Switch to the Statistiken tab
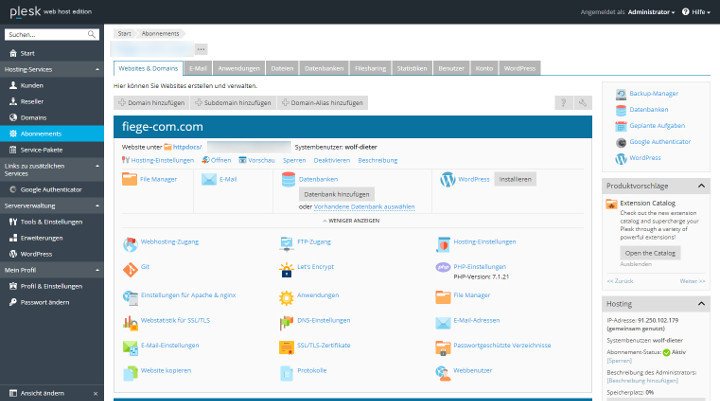 (x=412, y=68)
